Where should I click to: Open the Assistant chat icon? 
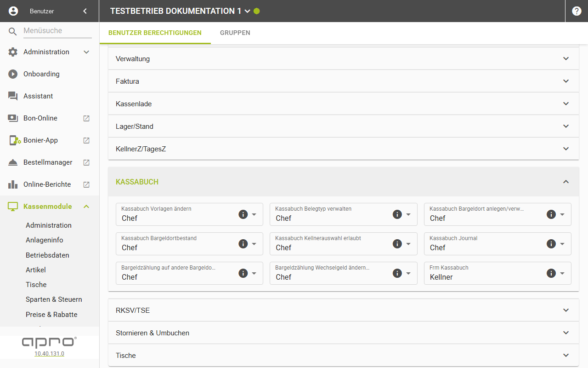pos(13,96)
